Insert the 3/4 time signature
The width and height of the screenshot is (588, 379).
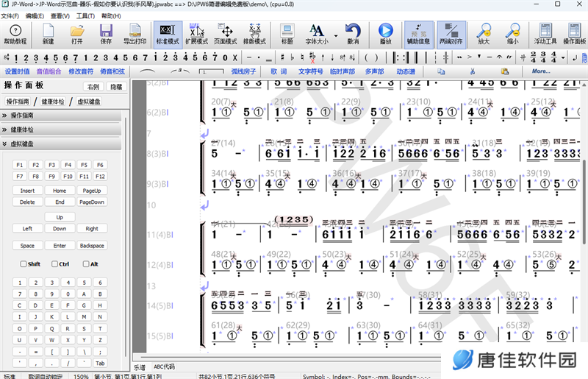[543, 57]
